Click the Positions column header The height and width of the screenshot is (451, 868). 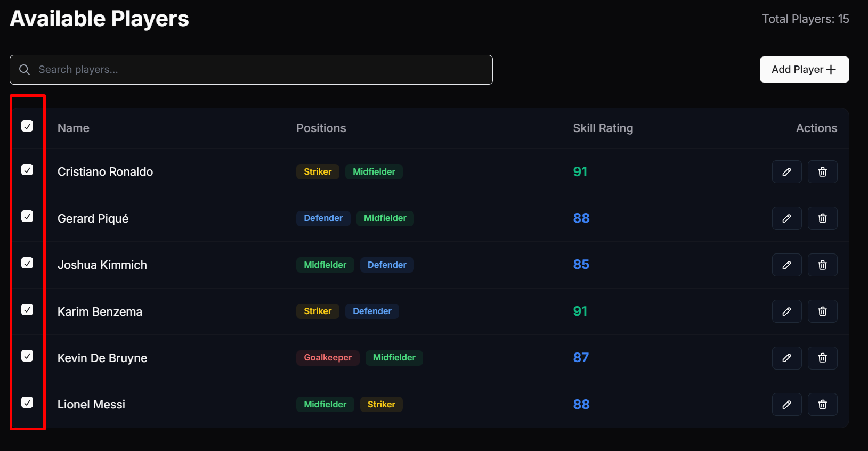coord(321,128)
